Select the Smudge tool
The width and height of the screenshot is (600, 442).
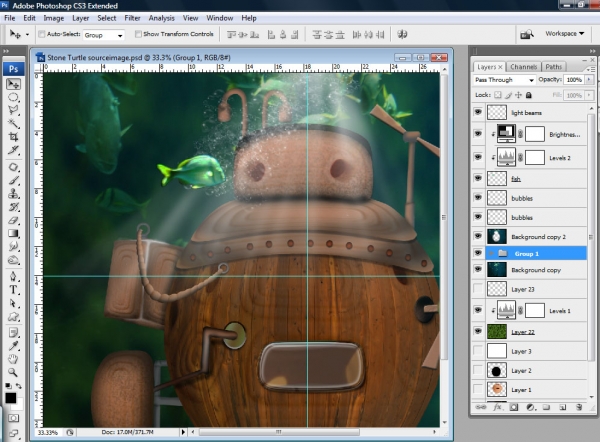[x=13, y=246]
